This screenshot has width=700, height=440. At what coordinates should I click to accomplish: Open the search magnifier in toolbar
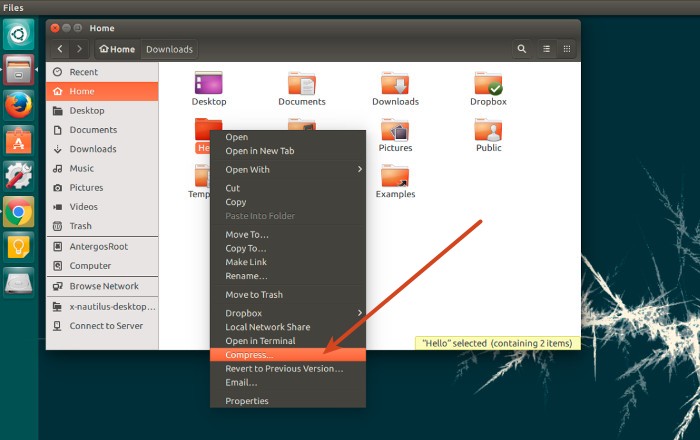point(521,49)
